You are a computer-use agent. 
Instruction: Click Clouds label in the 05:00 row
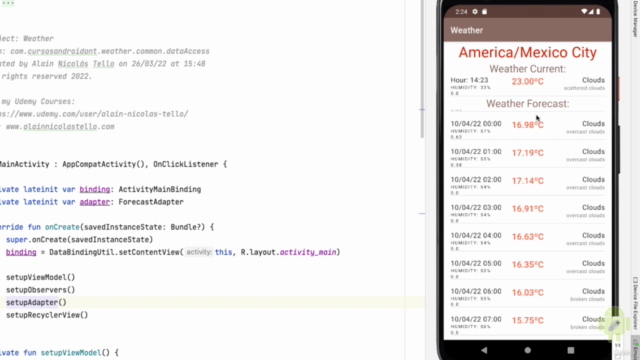(593, 264)
